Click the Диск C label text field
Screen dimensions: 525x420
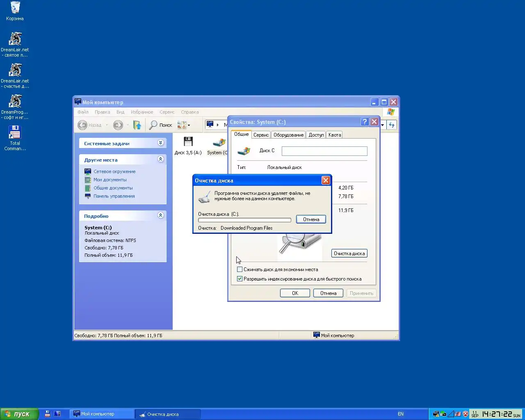(324, 151)
